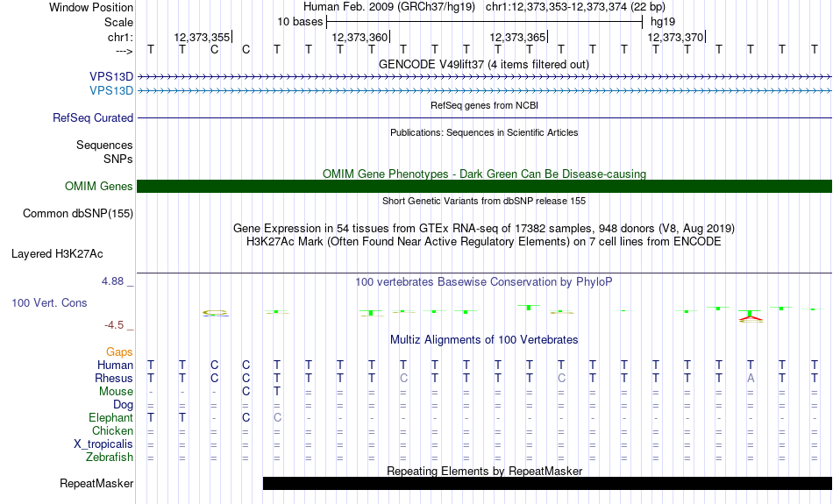Screen dimensions: 833x504
Task: Click the black RepeatMasker element bar
Action: point(547,483)
